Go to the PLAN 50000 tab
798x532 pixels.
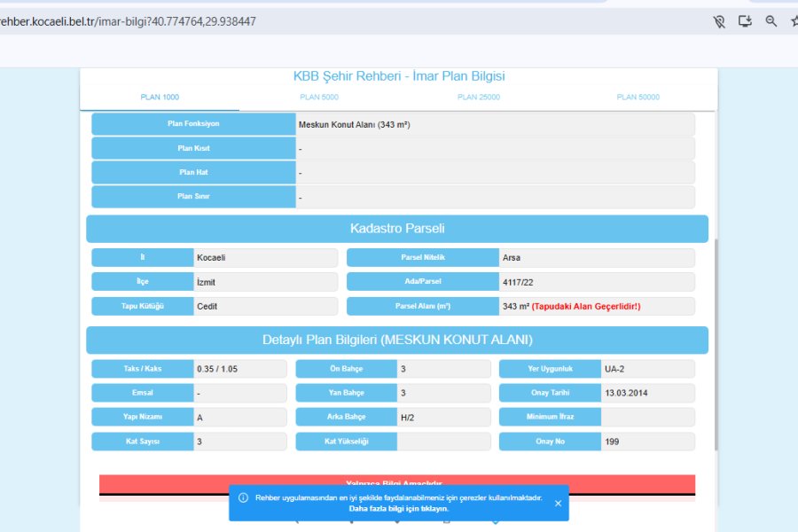coord(638,98)
